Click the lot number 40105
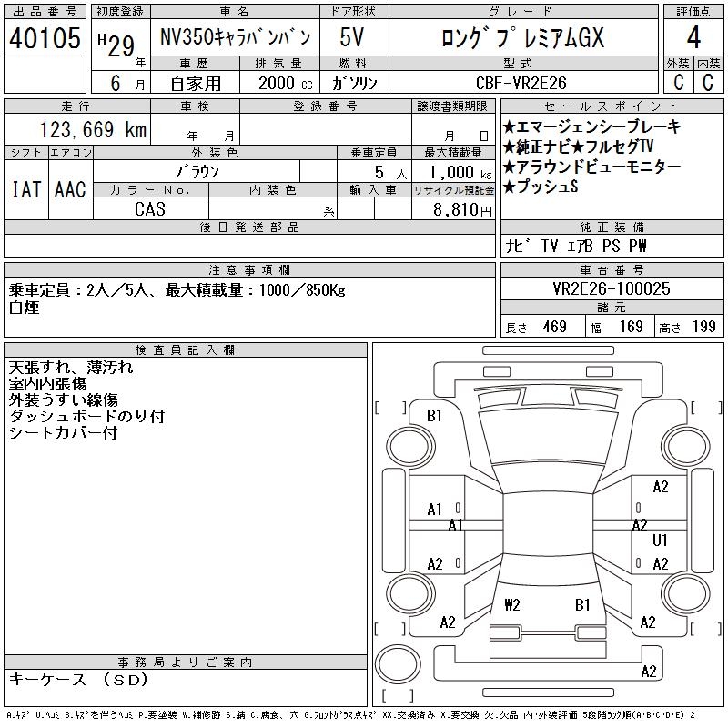This screenshot has width=728, height=728. pyautogui.click(x=45, y=37)
